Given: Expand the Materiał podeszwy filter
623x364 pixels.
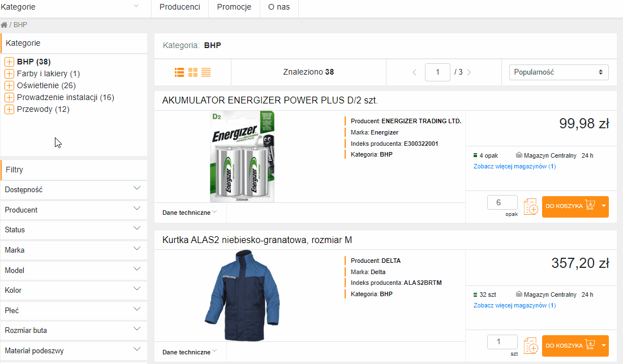Looking at the screenshot, I should tap(74, 350).
